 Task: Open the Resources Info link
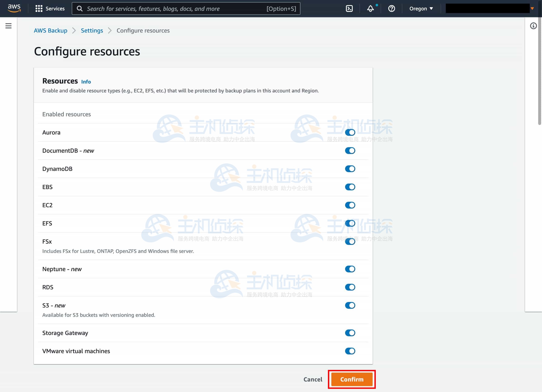point(86,82)
